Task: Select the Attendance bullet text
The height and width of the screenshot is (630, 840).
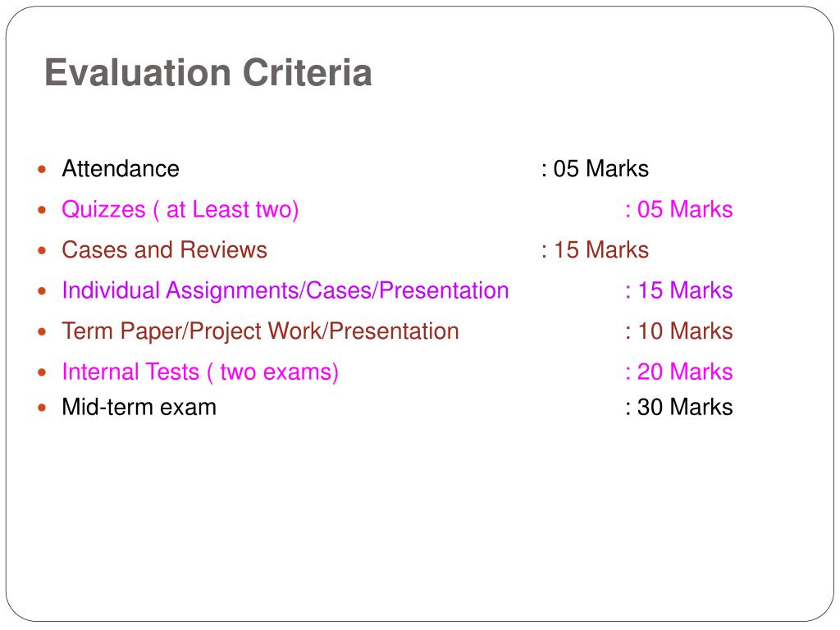Action: 121,169
